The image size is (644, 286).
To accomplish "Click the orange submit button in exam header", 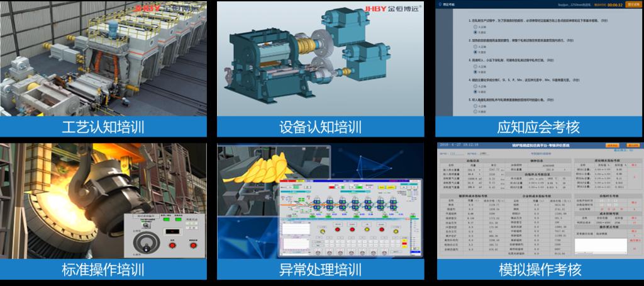I will click(633, 4).
